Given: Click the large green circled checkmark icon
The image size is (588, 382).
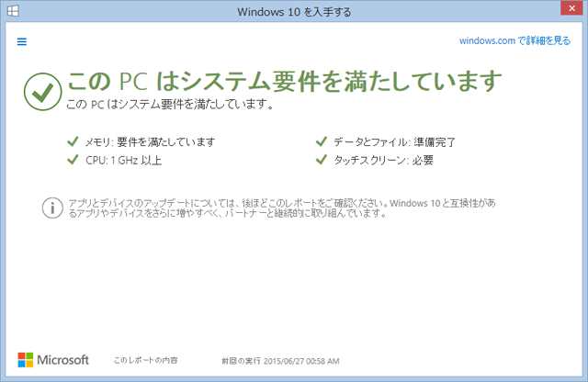Looking at the screenshot, I should pyautogui.click(x=40, y=89).
